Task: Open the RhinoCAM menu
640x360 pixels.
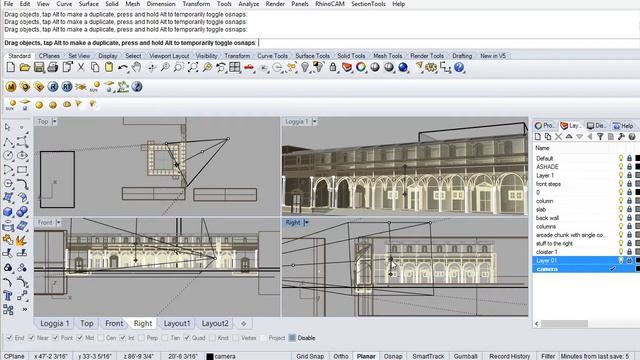Action: pos(330,4)
